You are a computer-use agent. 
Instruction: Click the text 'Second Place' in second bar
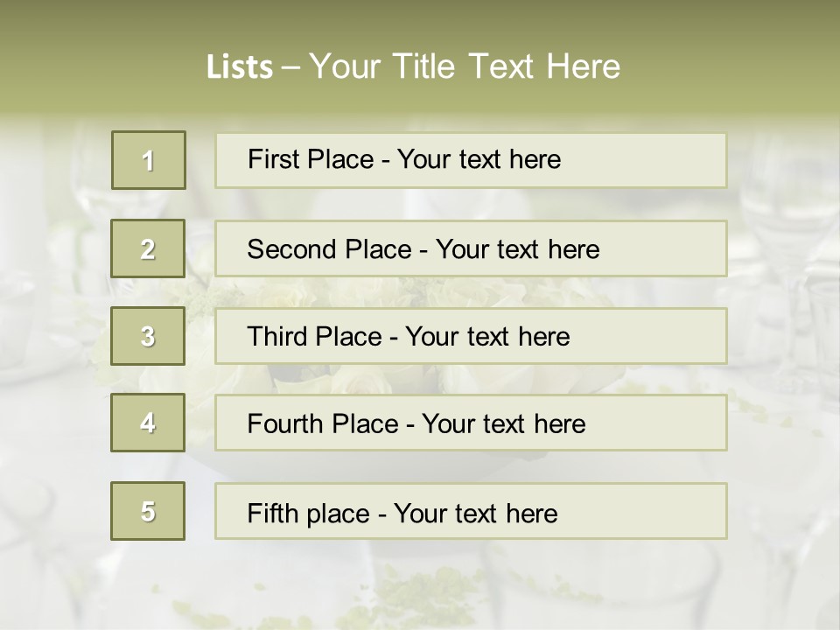click(x=330, y=249)
